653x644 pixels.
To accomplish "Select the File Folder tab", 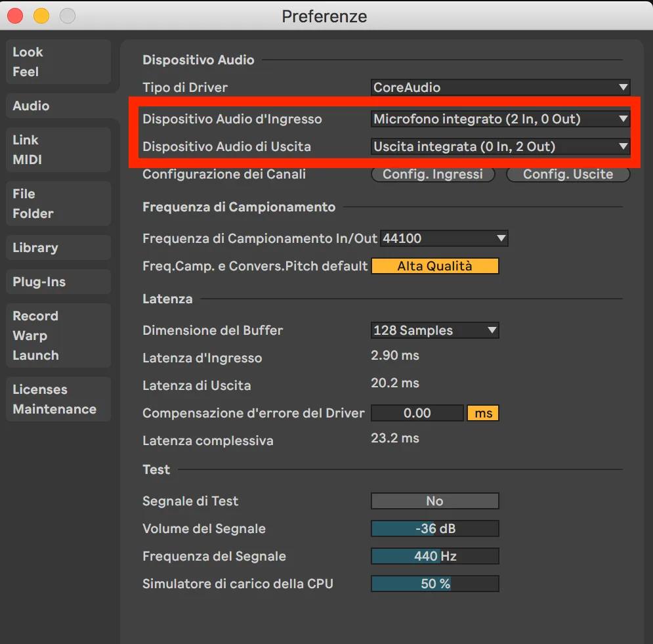I will [x=58, y=204].
